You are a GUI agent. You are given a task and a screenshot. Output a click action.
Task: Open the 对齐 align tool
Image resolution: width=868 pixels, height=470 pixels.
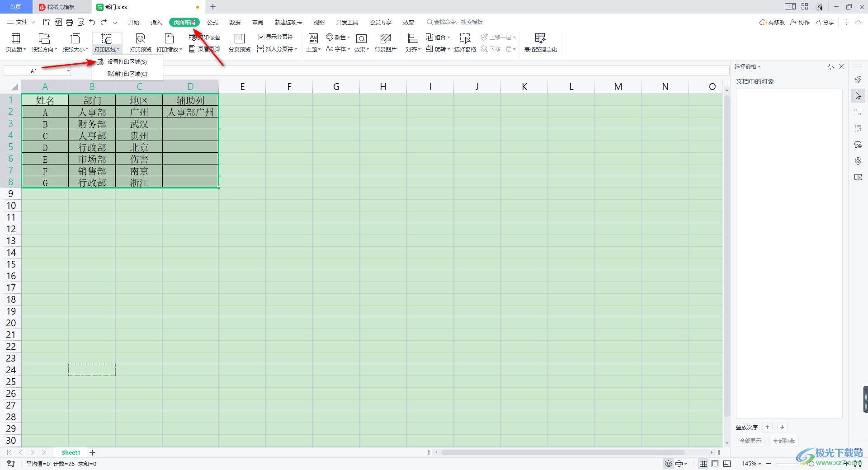[413, 43]
